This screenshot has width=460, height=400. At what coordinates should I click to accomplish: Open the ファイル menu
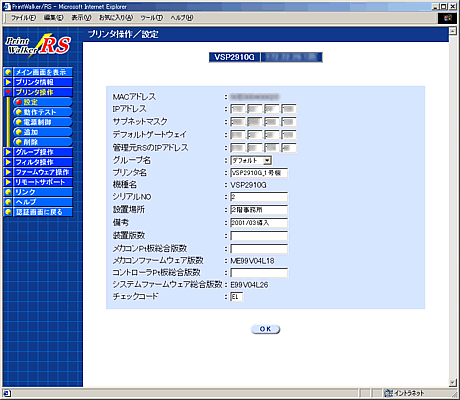23,18
